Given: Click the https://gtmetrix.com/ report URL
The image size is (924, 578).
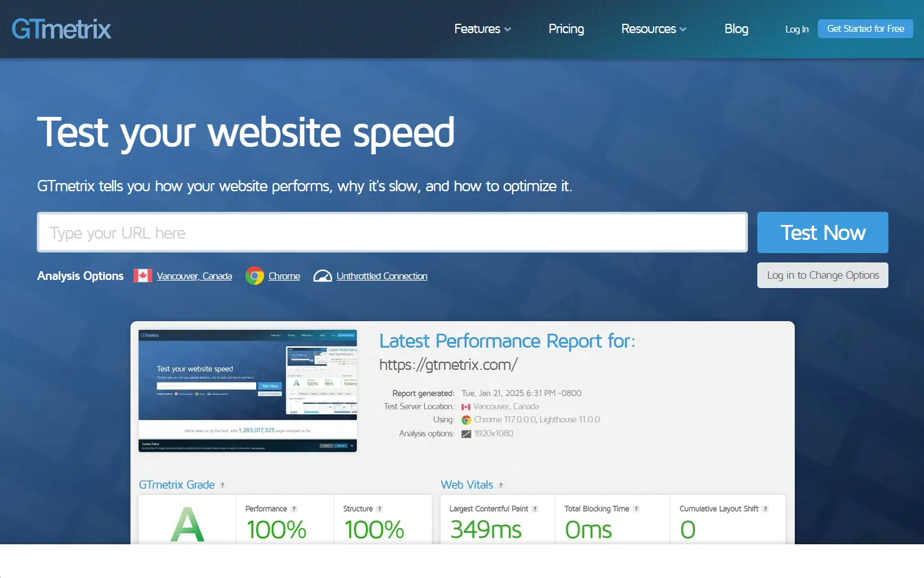Looking at the screenshot, I should point(448,364).
